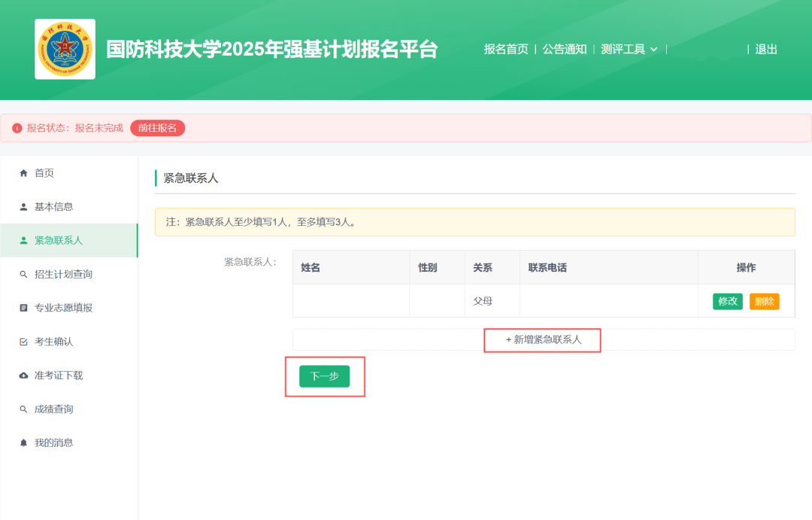Click 退出 to log out

point(766,49)
